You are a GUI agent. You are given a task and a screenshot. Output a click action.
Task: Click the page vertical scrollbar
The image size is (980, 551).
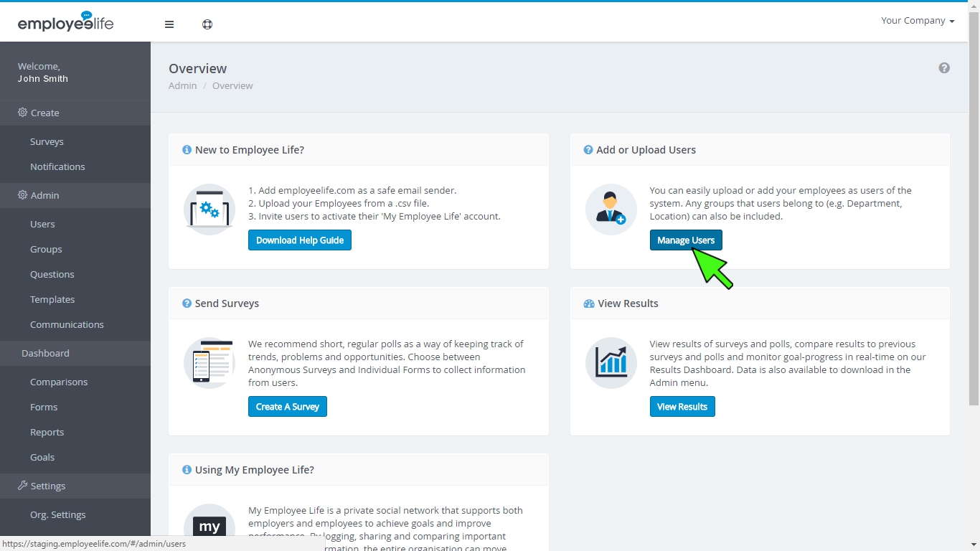coord(974,208)
